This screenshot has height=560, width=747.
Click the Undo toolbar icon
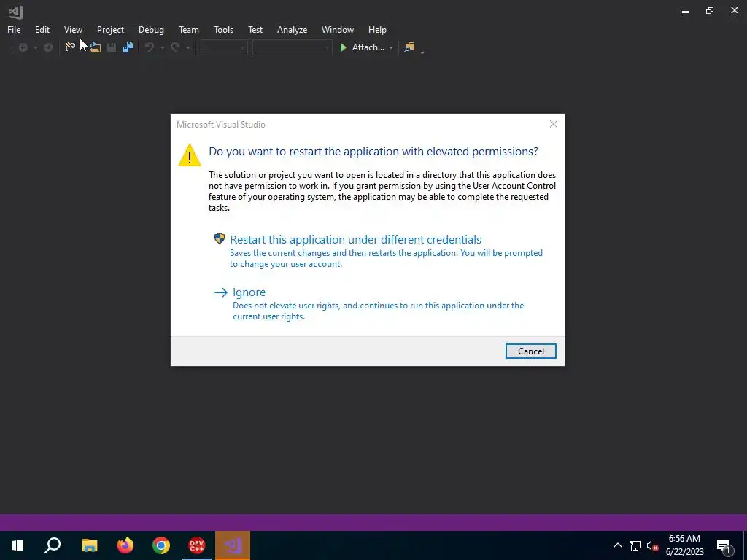click(x=150, y=47)
